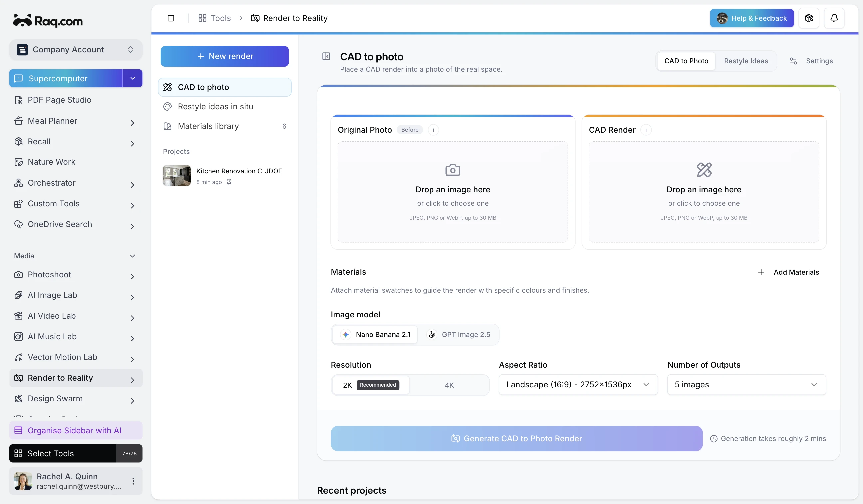Viewport: 863px width, 504px height.
Task: Open the Number of Outputs dropdown
Action: pos(746,385)
